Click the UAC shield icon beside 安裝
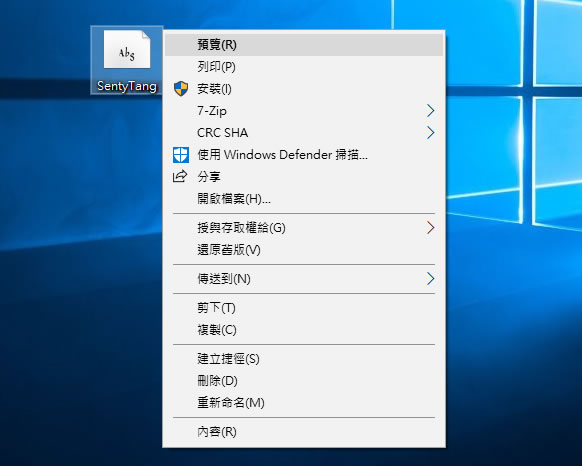This screenshot has width=582, height=466. click(181, 89)
